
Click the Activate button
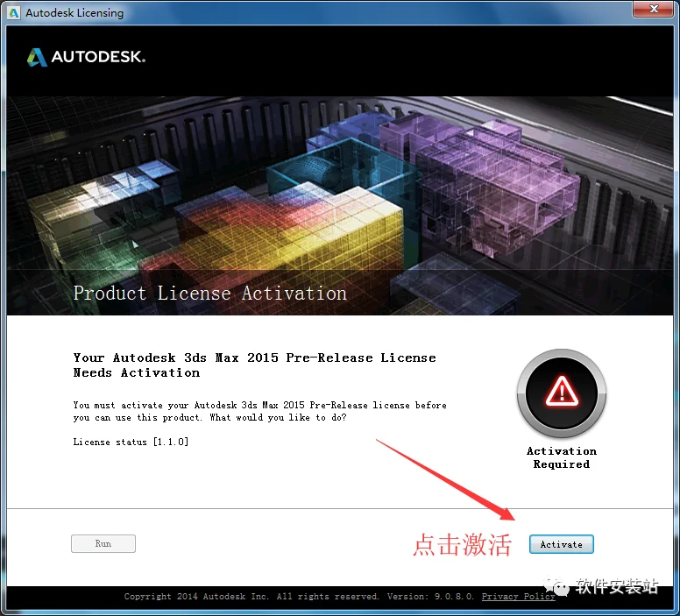(561, 544)
